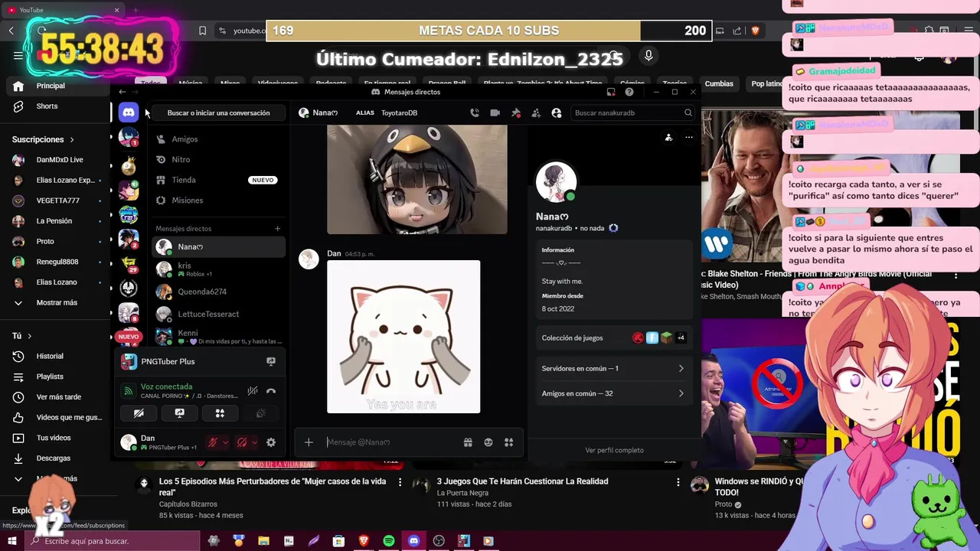Click Ver perfil completo link

pos(614,450)
